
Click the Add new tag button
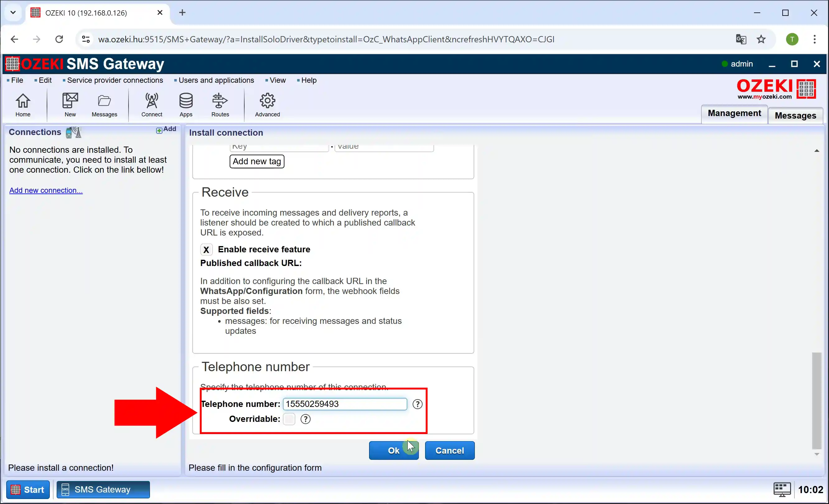tap(257, 161)
